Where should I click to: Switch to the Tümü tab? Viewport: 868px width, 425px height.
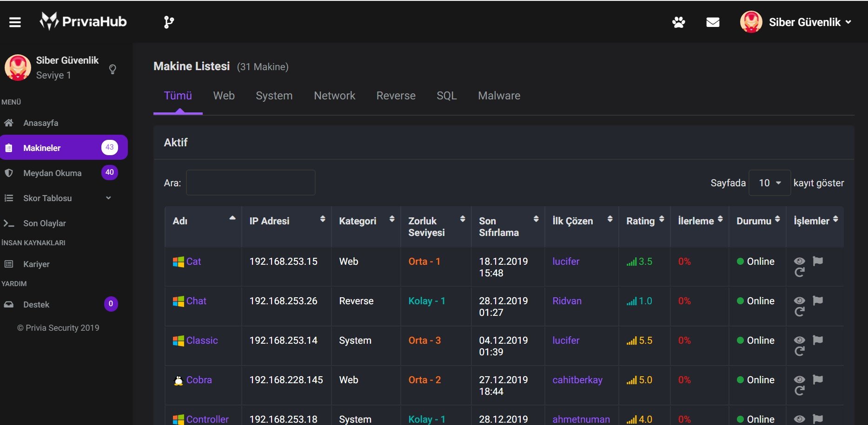pyautogui.click(x=178, y=96)
